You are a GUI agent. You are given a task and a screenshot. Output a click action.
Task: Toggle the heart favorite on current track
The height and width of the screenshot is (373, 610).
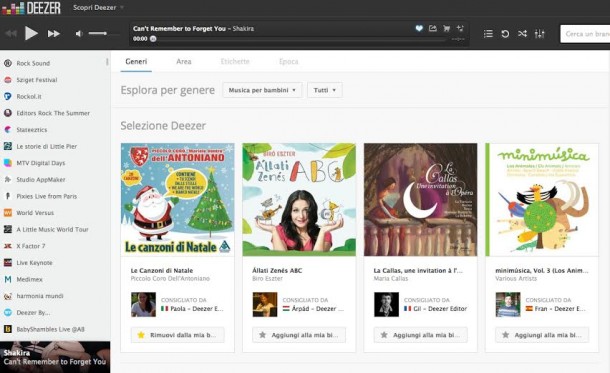click(x=419, y=28)
